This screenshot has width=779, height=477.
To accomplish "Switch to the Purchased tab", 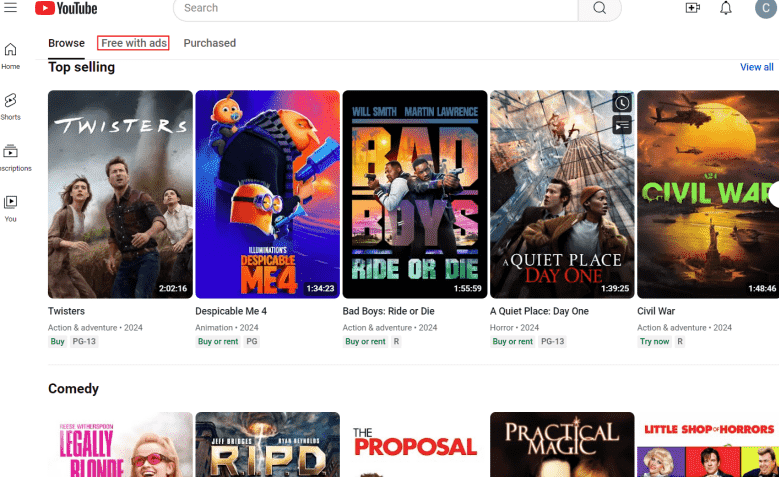I will (209, 43).
